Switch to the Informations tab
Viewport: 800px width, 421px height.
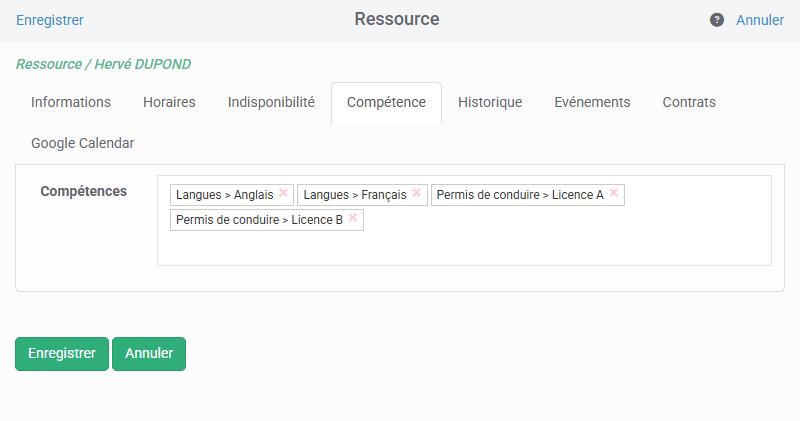tap(71, 102)
